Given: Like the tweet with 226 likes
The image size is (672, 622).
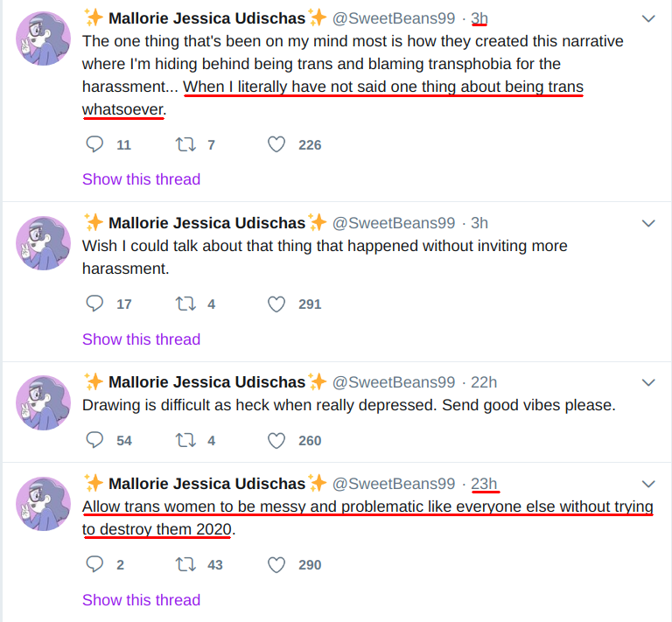Looking at the screenshot, I should pyautogui.click(x=276, y=144).
